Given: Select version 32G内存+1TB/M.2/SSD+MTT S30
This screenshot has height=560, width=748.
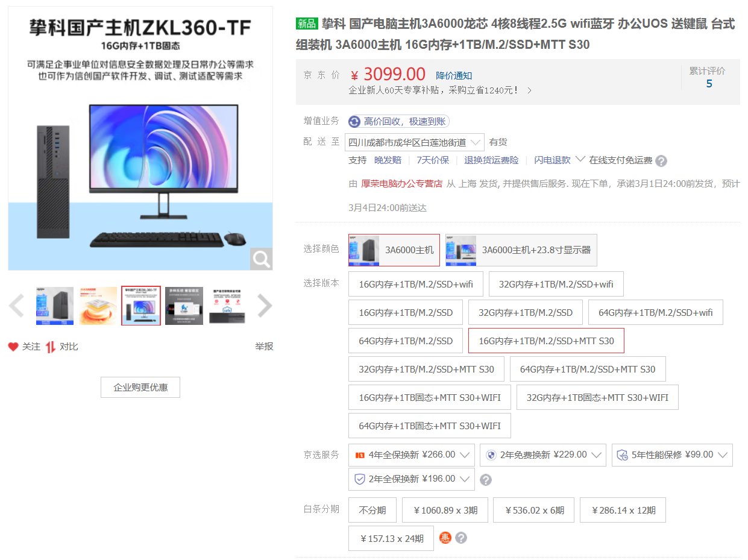Looking at the screenshot, I should pos(426,369).
